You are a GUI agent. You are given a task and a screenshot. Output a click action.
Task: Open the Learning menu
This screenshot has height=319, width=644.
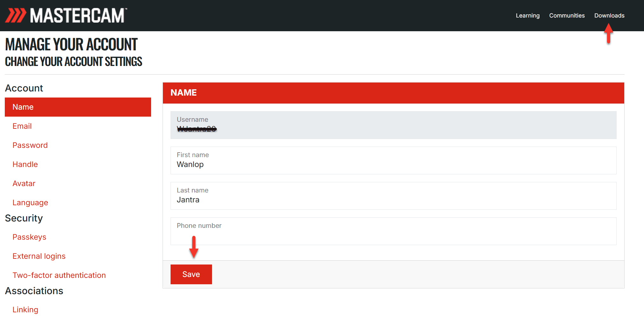click(528, 16)
